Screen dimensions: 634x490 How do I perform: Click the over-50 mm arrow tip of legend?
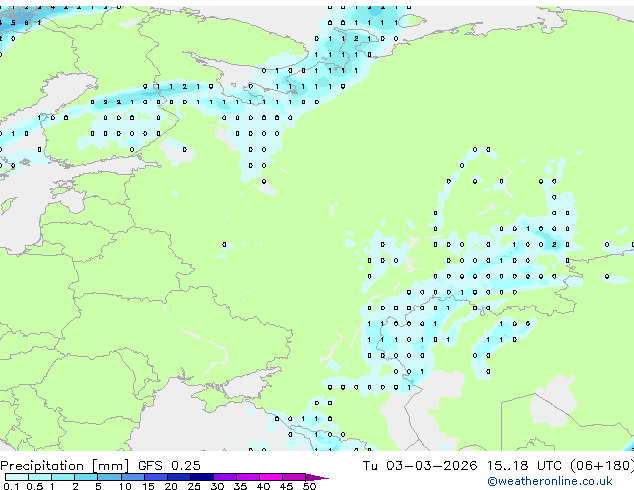[x=317, y=477]
